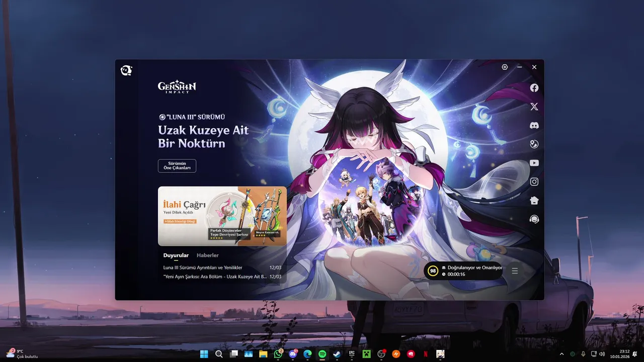The width and height of the screenshot is (644, 362).
Task: Click "Sürümün Öne Çıkanları" button
Action: point(177,166)
